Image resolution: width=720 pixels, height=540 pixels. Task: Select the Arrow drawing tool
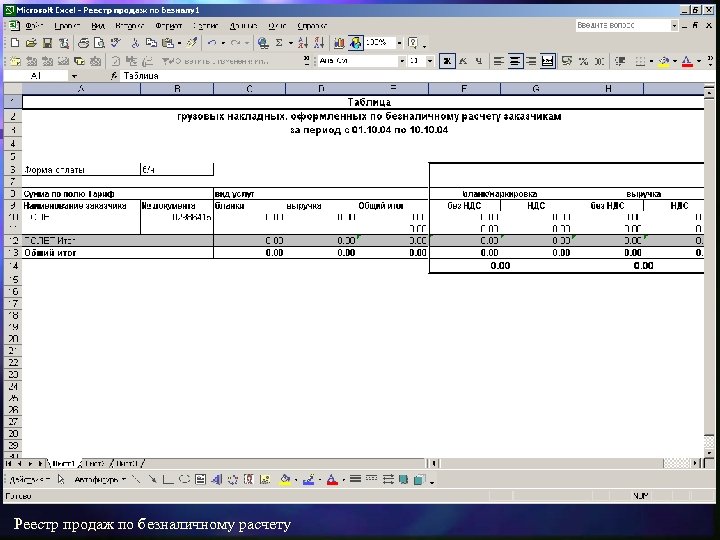(x=152, y=480)
